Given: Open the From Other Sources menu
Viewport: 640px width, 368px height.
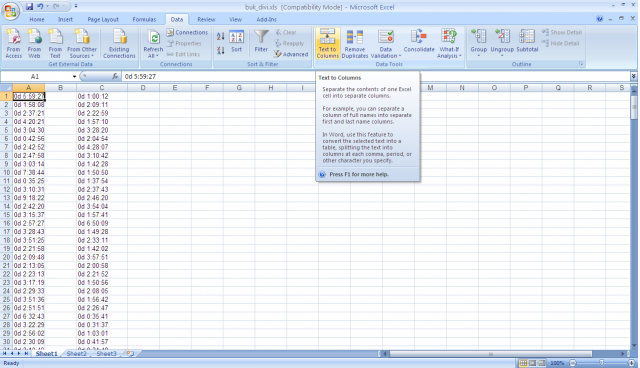Looking at the screenshot, I should pyautogui.click(x=82, y=44).
